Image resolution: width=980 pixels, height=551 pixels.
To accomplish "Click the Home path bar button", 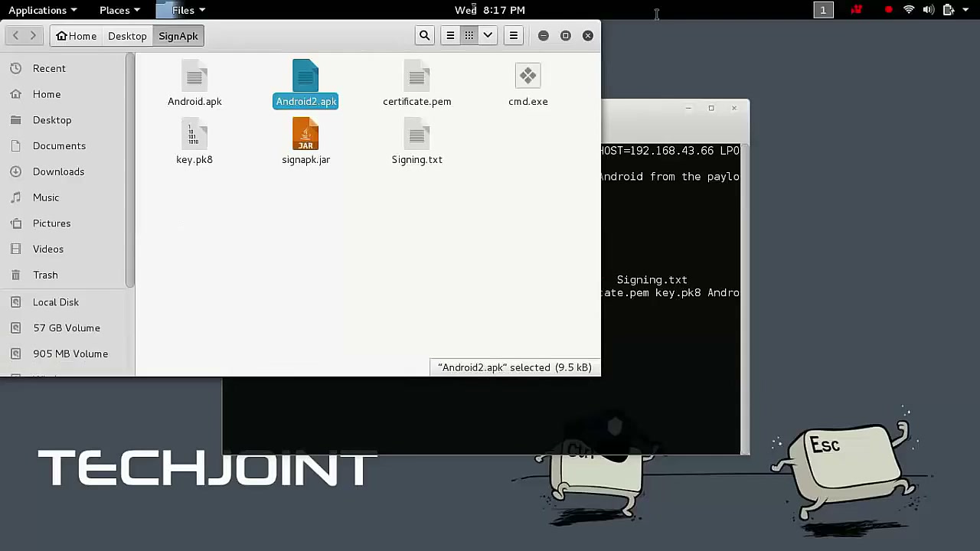I will (76, 36).
